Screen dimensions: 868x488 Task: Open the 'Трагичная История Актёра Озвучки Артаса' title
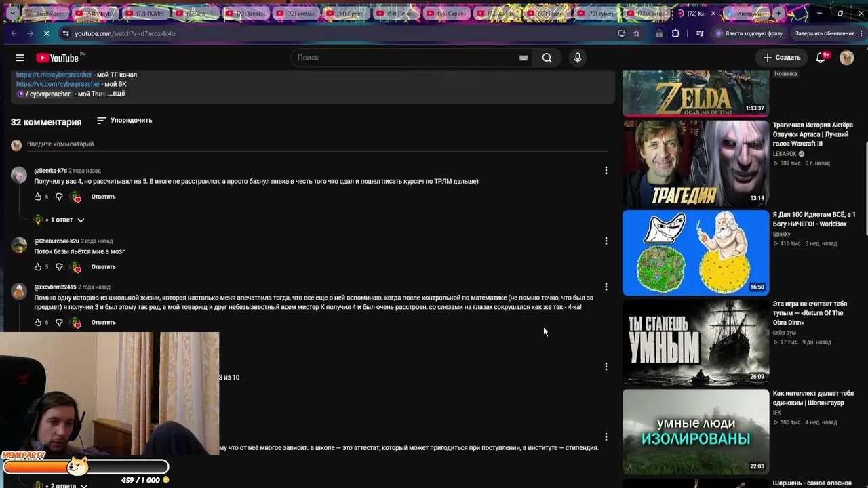click(x=813, y=134)
